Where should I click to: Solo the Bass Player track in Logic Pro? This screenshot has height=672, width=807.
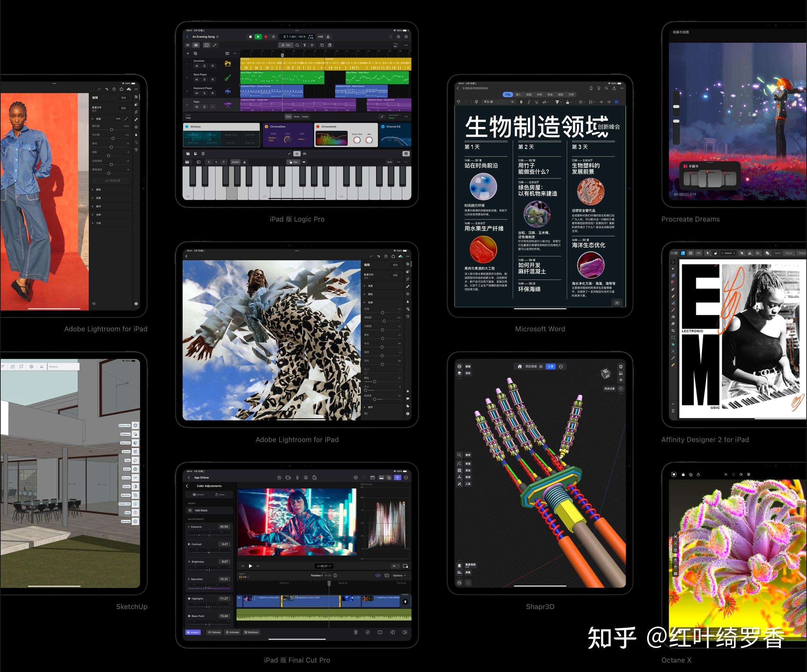coord(204,80)
